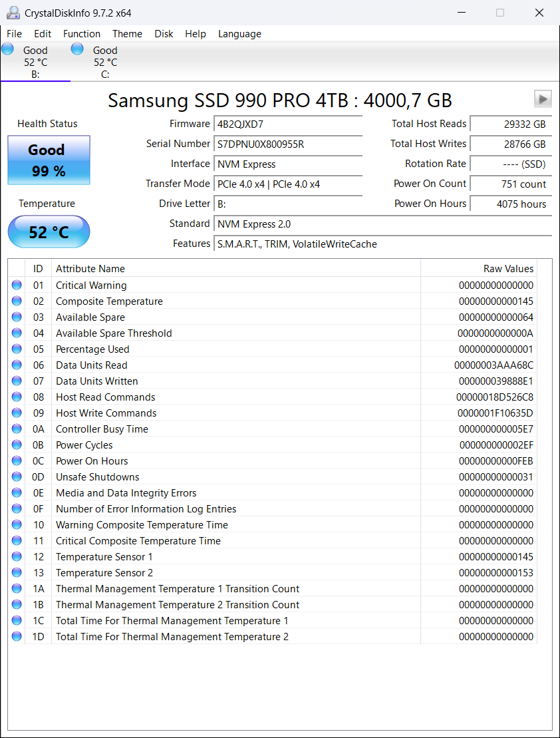Click the Serial Number field
Viewport: 560px width, 738px height.
point(288,144)
